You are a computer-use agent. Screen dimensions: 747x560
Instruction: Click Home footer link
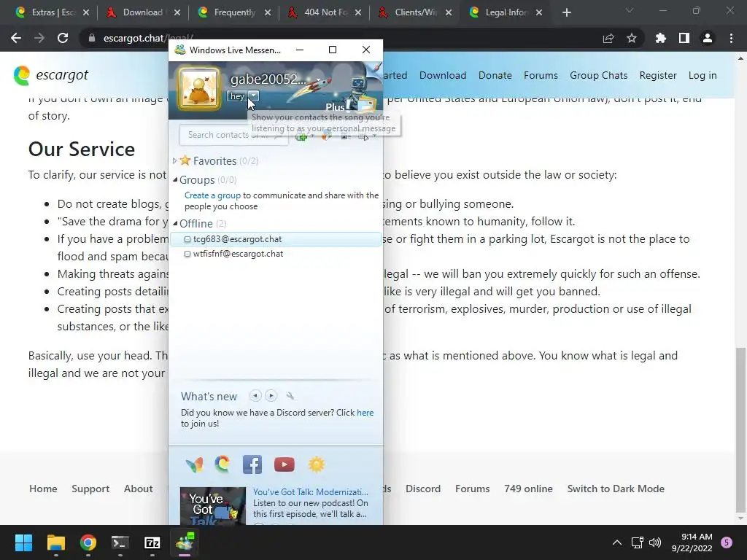[43, 489]
